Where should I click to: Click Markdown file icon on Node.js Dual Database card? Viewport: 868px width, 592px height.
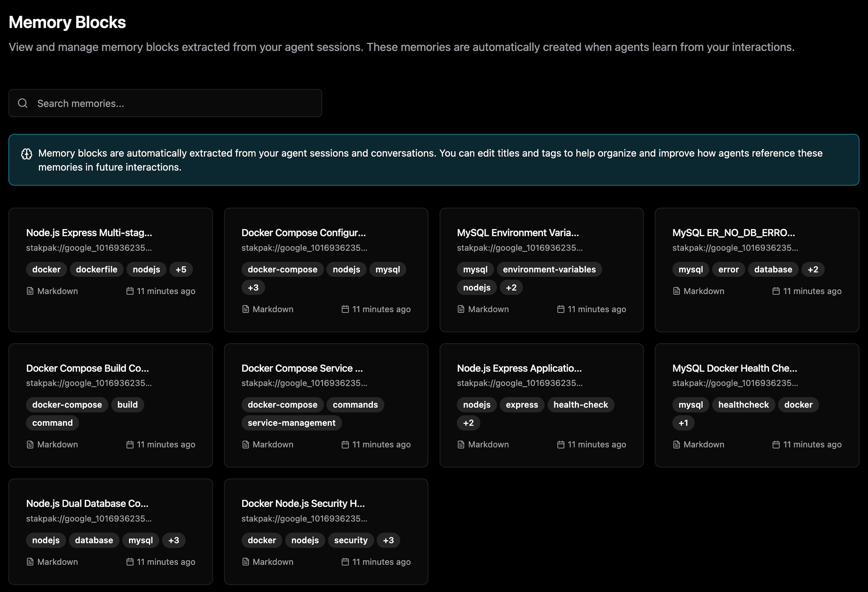click(x=30, y=562)
